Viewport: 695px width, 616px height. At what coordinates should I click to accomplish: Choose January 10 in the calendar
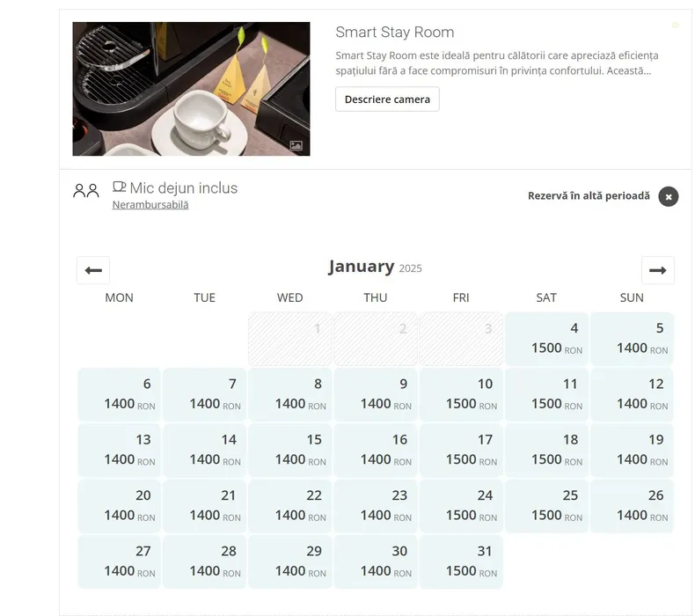coord(461,394)
